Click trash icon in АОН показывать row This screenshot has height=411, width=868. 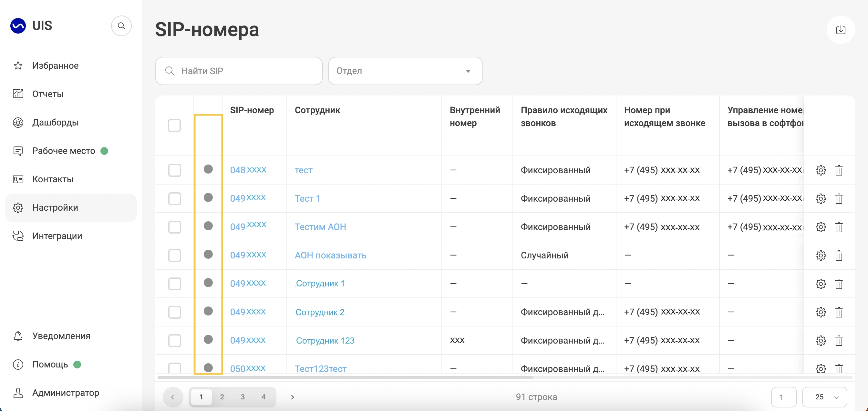pyautogui.click(x=839, y=256)
